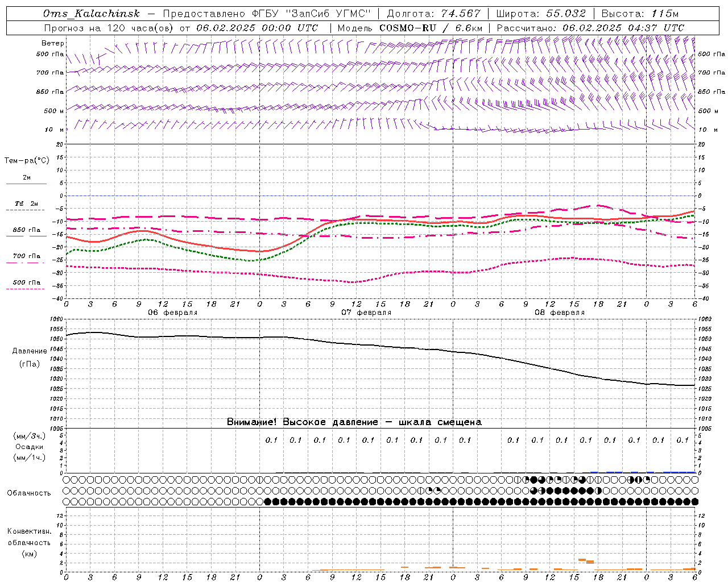
Task: Click the warning Внимание! Высокое давление text
Action: point(303,422)
